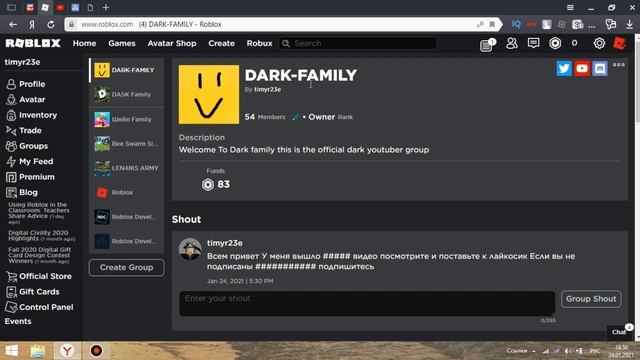Open Home in top navigation
The image size is (640, 360).
pyautogui.click(x=84, y=43)
